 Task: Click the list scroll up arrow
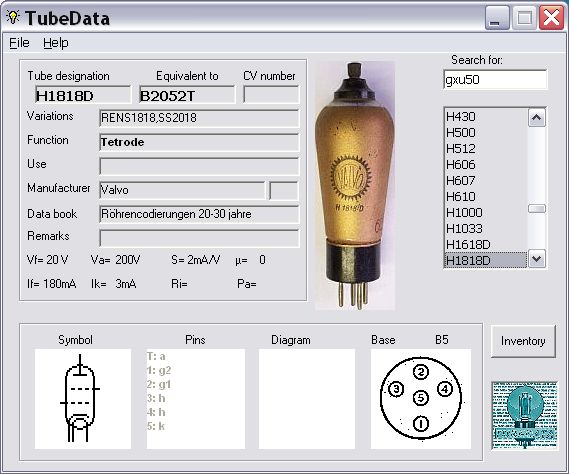coord(537,118)
